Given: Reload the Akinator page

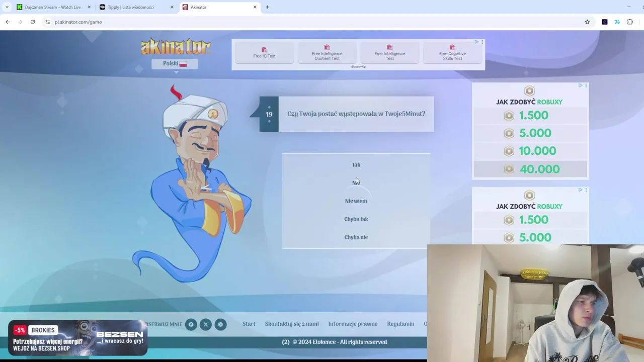Looking at the screenshot, I should click(33, 22).
